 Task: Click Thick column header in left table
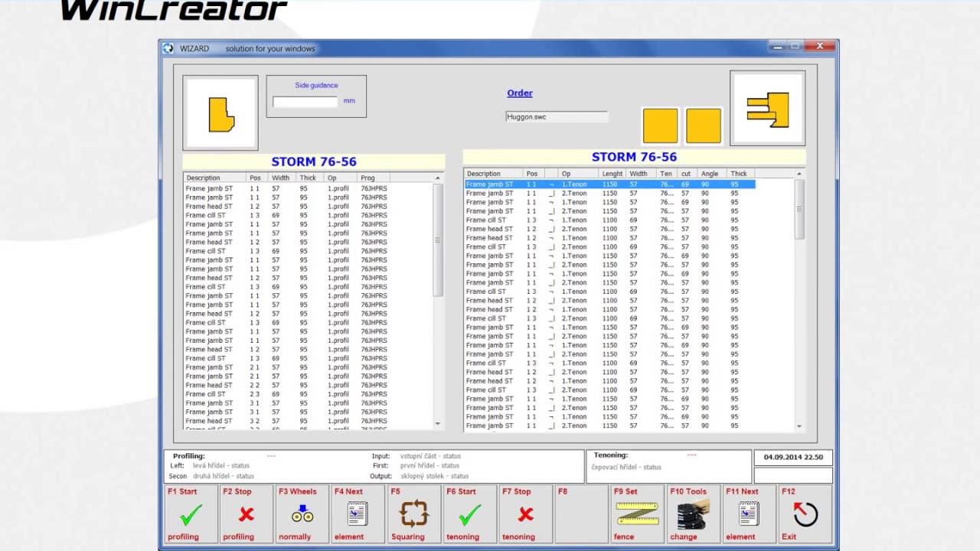tap(311, 178)
